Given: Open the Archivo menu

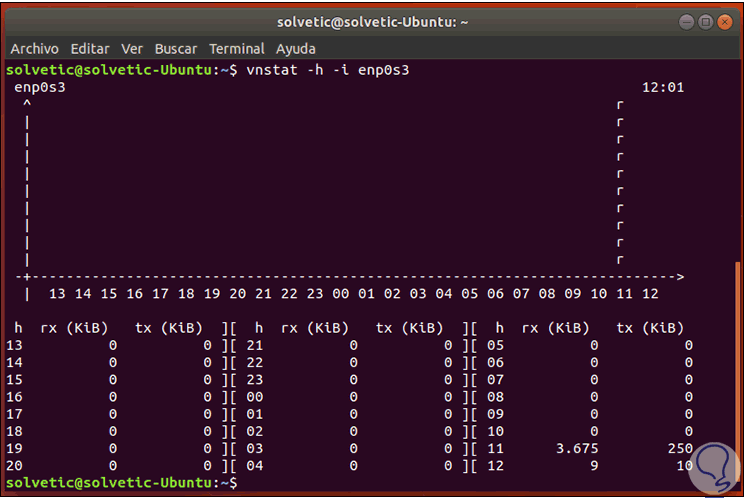Looking at the screenshot, I should pos(35,49).
